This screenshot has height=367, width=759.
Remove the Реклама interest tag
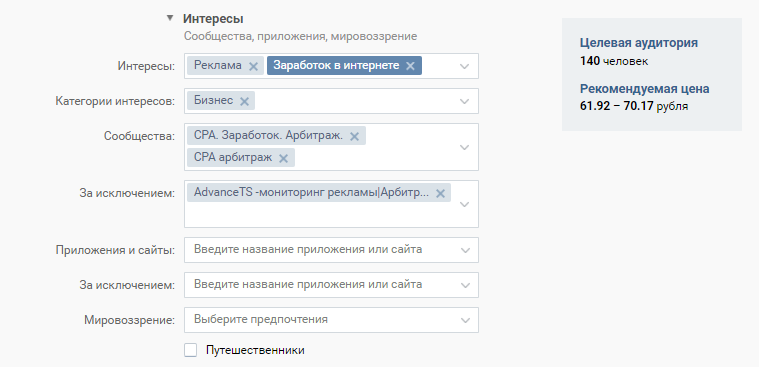pos(253,66)
